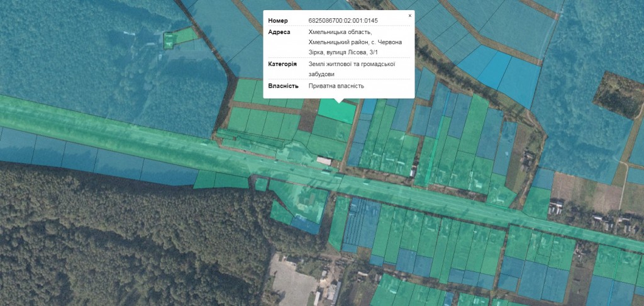Click the 'Номер' field label
This screenshot has height=306, width=644.
coord(278,20)
